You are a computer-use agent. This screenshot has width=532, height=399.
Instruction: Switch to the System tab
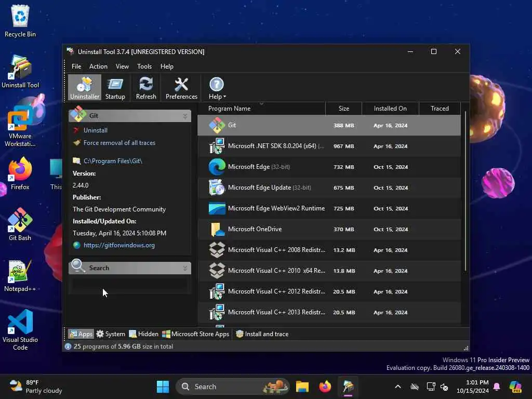(111, 334)
